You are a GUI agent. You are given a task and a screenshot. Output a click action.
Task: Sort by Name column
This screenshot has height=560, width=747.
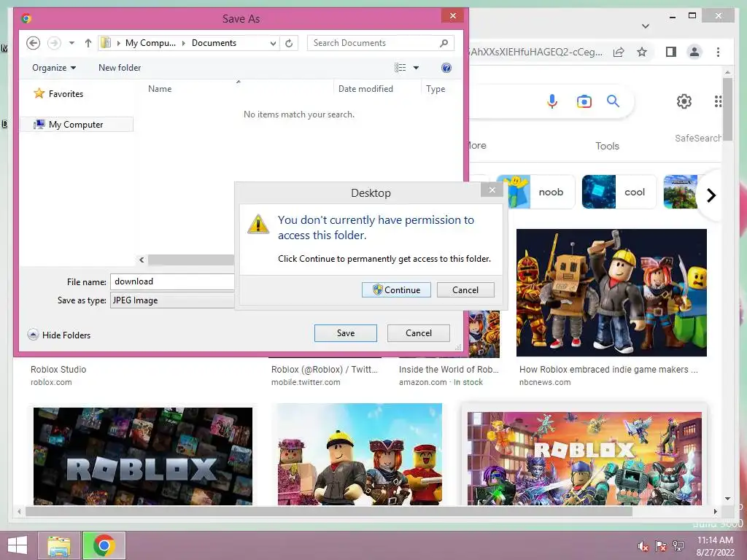pyautogui.click(x=160, y=88)
